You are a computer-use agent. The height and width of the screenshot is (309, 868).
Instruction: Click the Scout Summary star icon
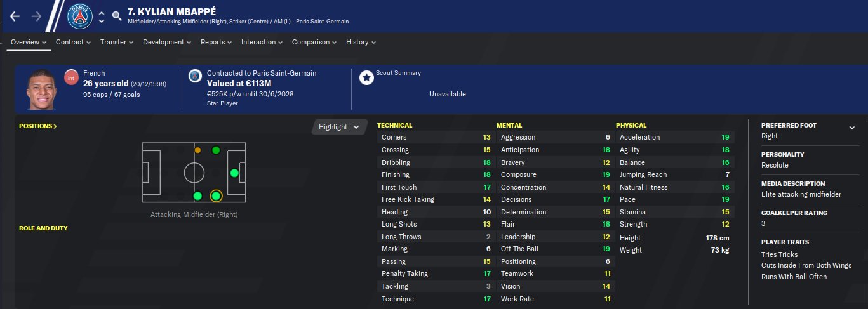[x=366, y=78]
